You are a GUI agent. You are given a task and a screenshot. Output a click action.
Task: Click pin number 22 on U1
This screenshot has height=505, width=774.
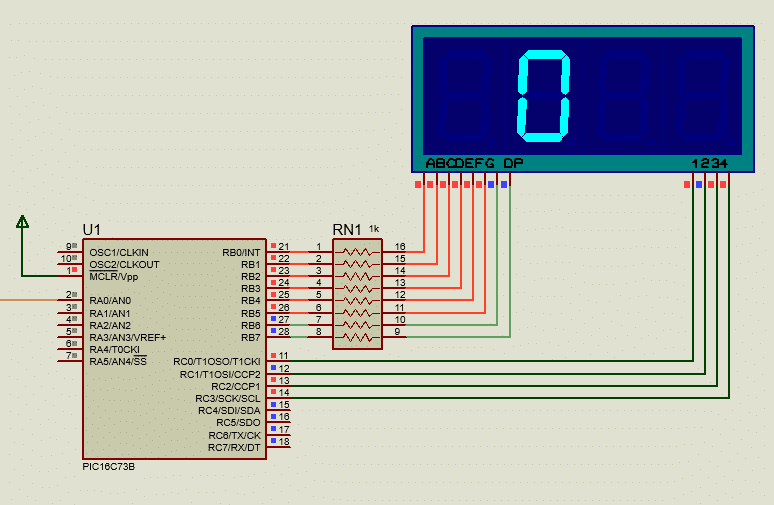[283, 258]
